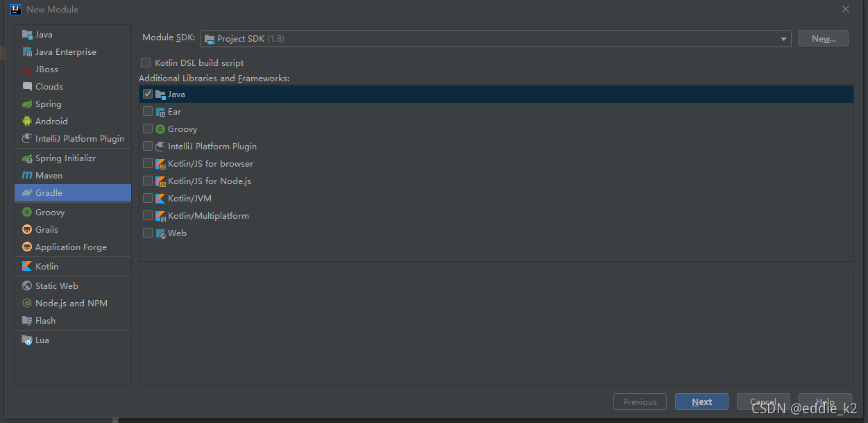Check the Kotlin/Multiplatform checkbox
868x423 pixels.
pyautogui.click(x=148, y=215)
